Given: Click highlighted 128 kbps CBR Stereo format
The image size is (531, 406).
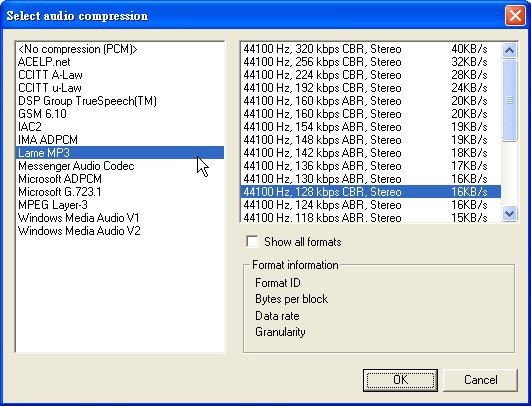Looking at the screenshot, I should (x=371, y=192).
